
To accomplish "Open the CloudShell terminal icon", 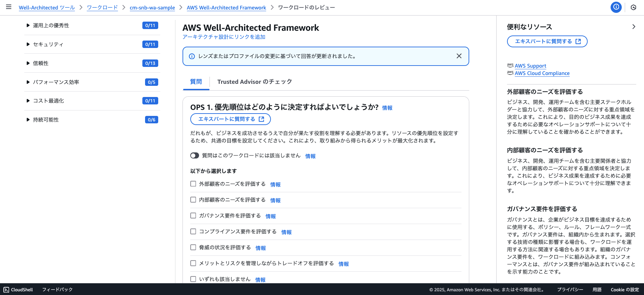I will [6, 290].
